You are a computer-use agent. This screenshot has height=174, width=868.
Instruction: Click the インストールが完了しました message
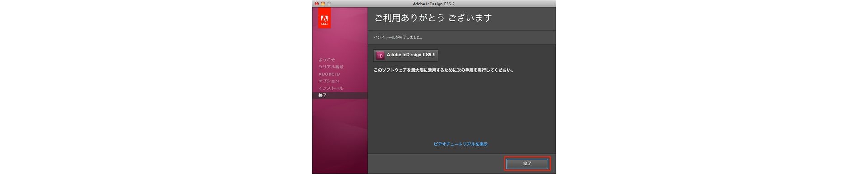point(398,37)
